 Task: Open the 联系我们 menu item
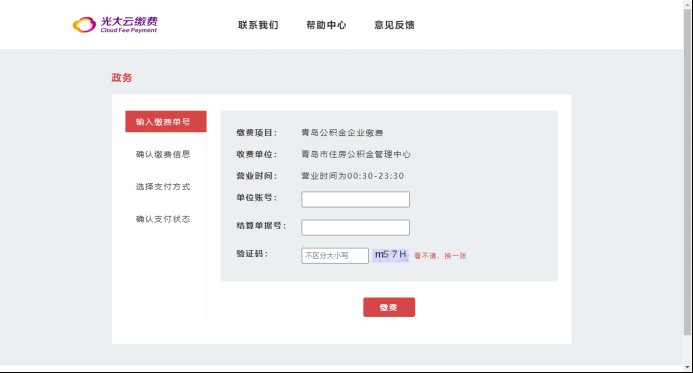258,25
